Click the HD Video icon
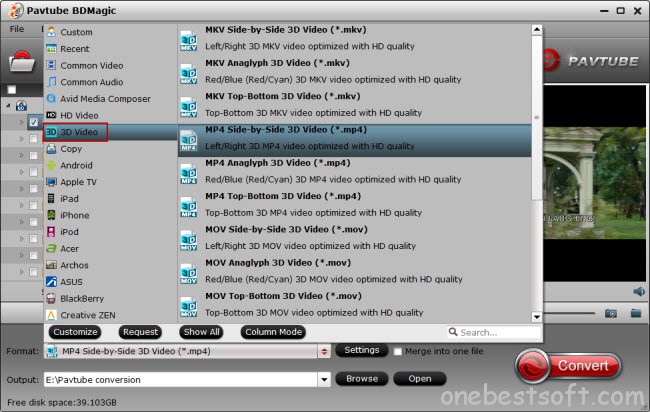The height and width of the screenshot is (412, 650). point(51,115)
